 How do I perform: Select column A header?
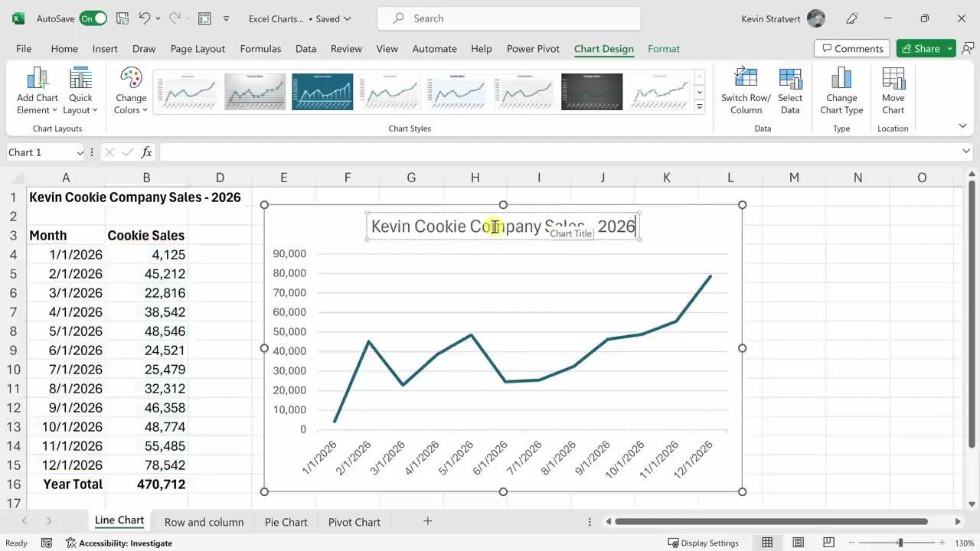coord(66,178)
